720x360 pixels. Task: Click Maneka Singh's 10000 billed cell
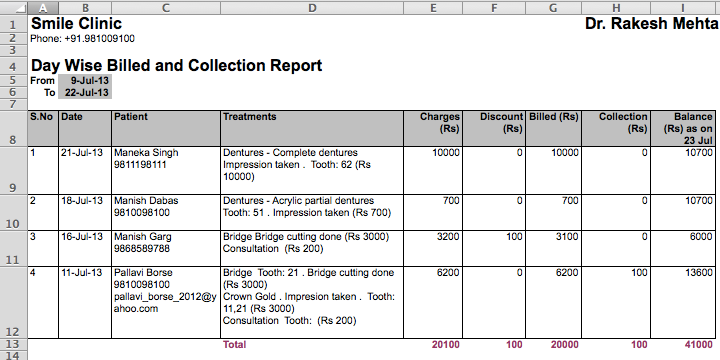coord(553,170)
